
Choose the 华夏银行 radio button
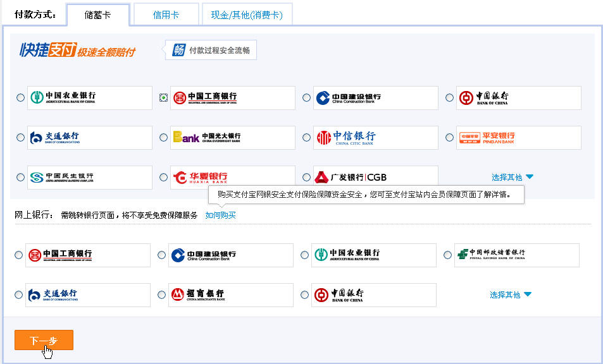point(163,177)
